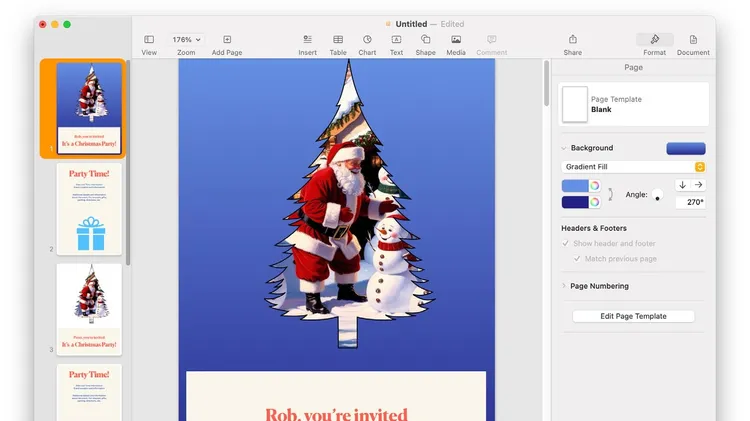Open color wheel for light blue stop
750x421 pixels.
pyautogui.click(x=595, y=186)
